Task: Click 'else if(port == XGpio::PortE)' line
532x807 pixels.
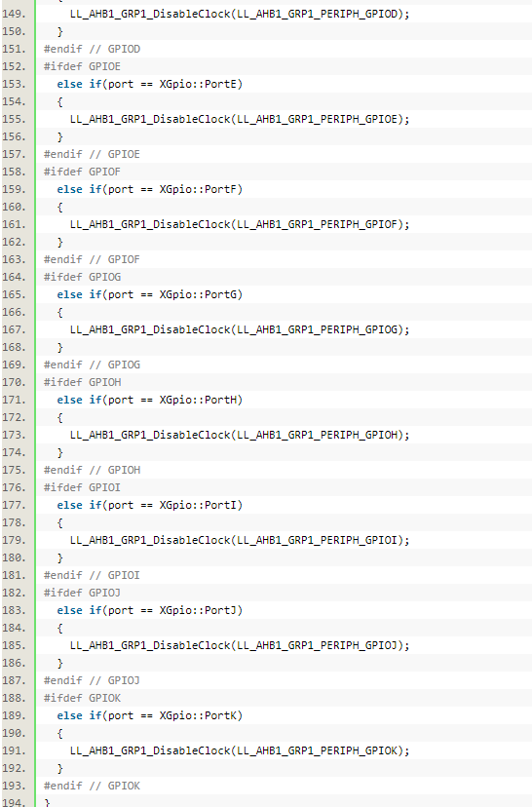Action: 150,84
